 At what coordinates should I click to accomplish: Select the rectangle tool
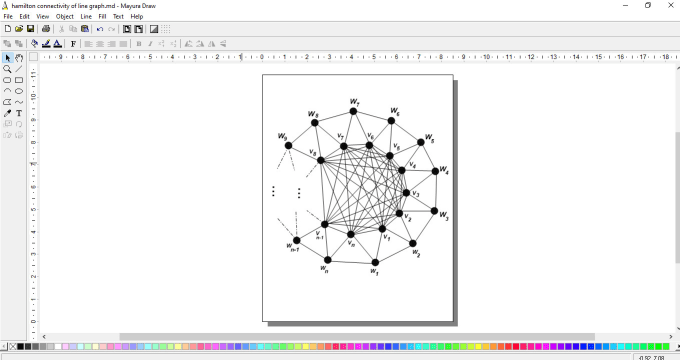pos(19,80)
